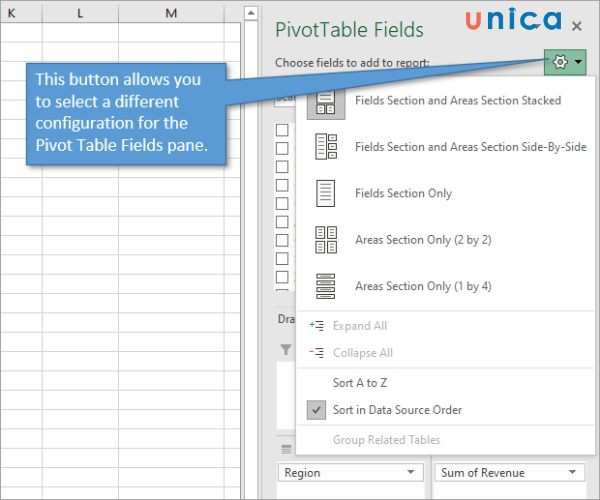Toggle Sort in Data Source Order checkmark
Image resolution: width=600 pixels, height=500 pixels.
(x=316, y=410)
